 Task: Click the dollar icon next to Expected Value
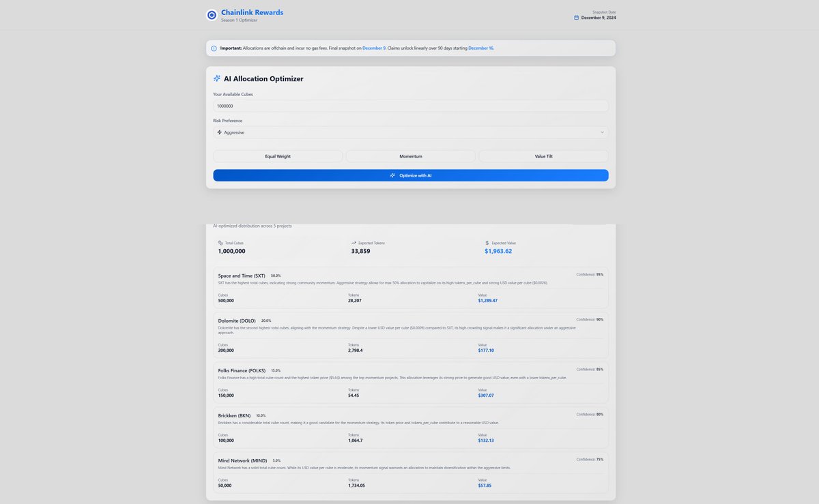pos(487,243)
